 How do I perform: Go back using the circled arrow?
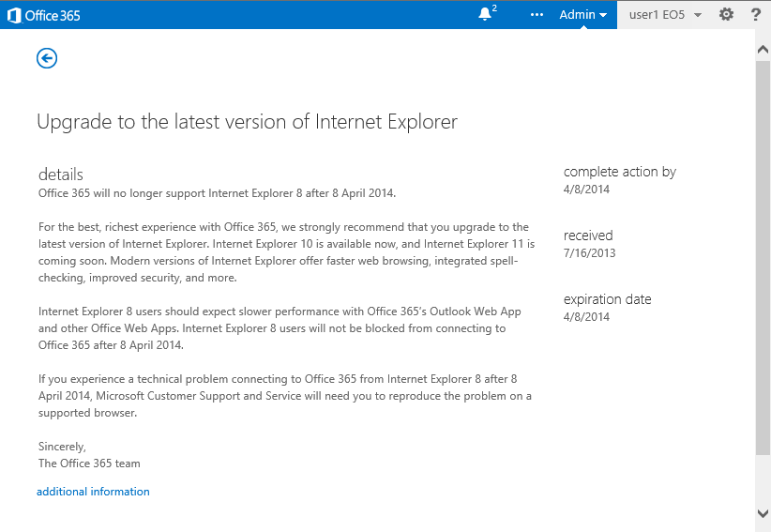click(47, 58)
